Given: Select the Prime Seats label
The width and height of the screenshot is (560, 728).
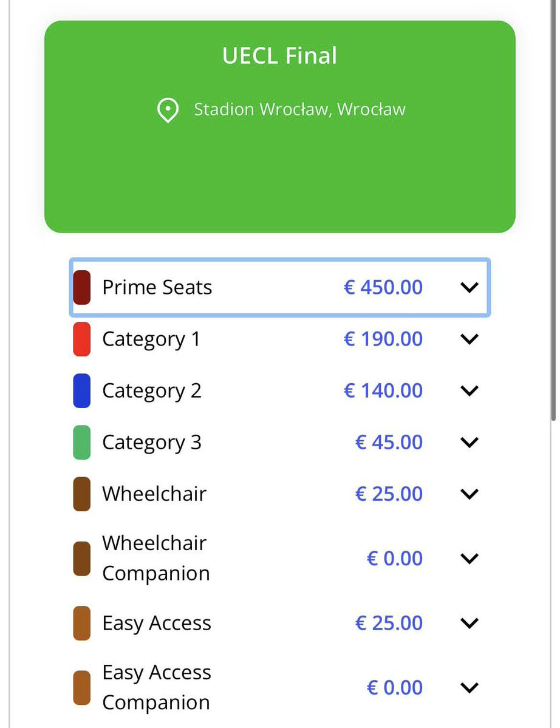Looking at the screenshot, I should pos(157,287).
